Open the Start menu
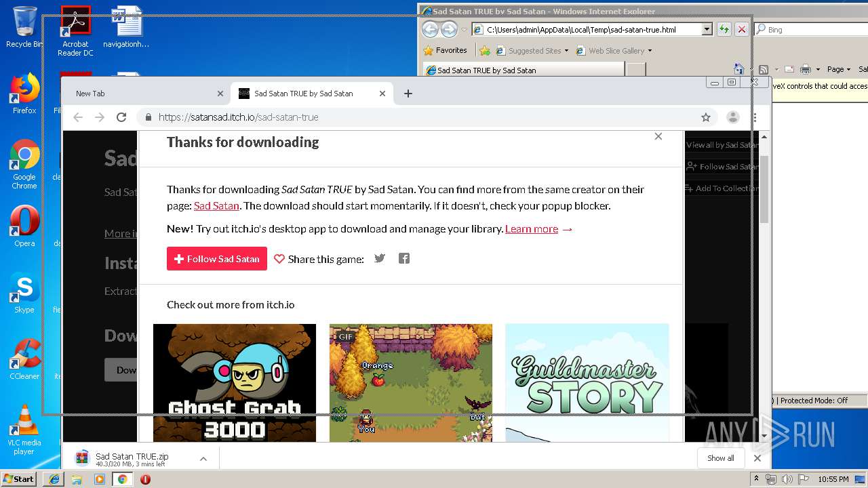868x488 pixels. tap(19, 479)
